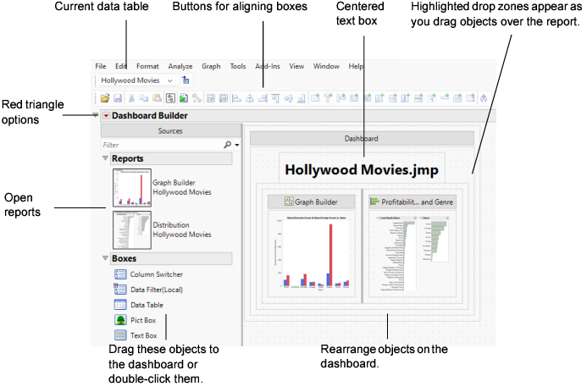587x392 pixels.
Task: Open the Format menu
Action: pos(147,66)
